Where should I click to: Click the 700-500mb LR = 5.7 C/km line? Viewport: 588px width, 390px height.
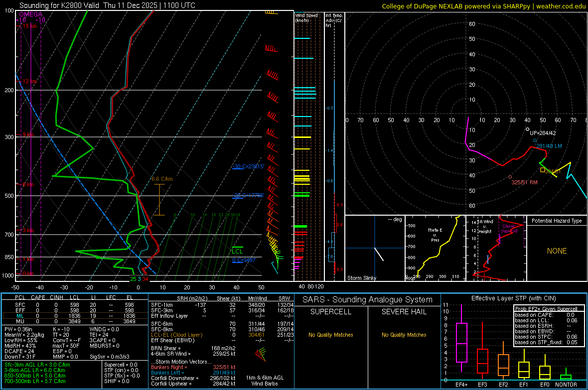35,381
